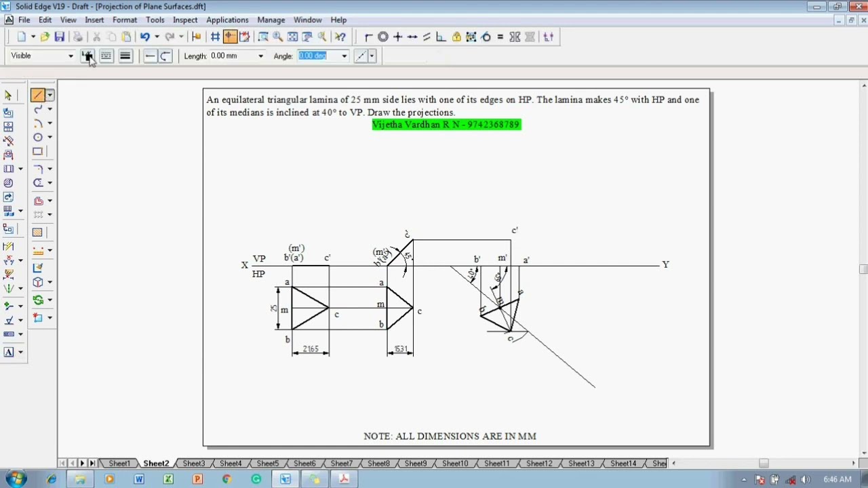Open the What's This help pointer
This screenshot has height=488, width=868.
point(340,37)
